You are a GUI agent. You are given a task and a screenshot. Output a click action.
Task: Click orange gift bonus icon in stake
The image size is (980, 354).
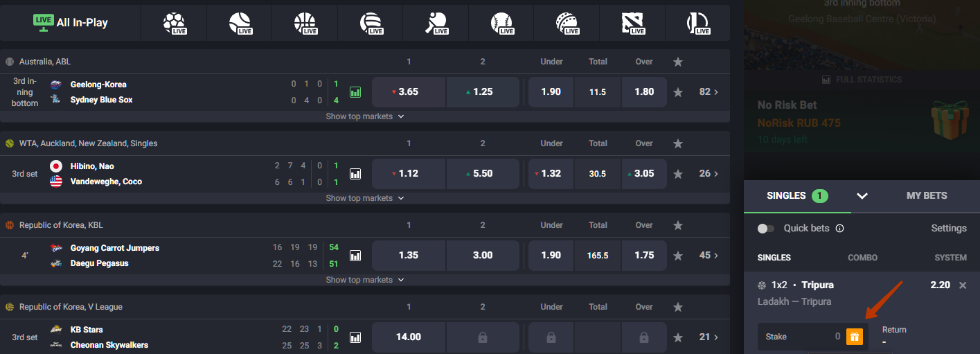[x=855, y=337]
